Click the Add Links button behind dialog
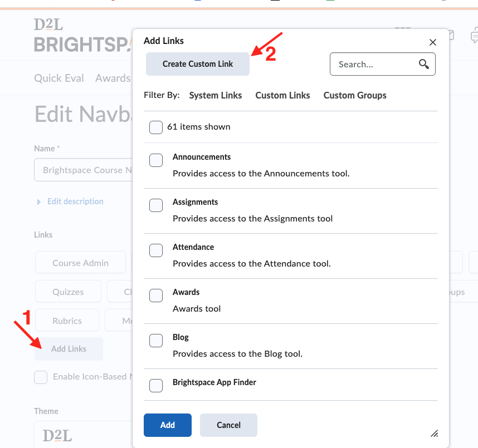The image size is (478, 448). [69, 349]
